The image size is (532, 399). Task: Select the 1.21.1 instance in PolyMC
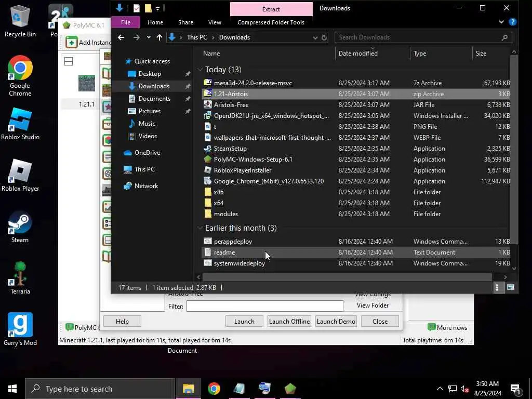tap(87, 90)
